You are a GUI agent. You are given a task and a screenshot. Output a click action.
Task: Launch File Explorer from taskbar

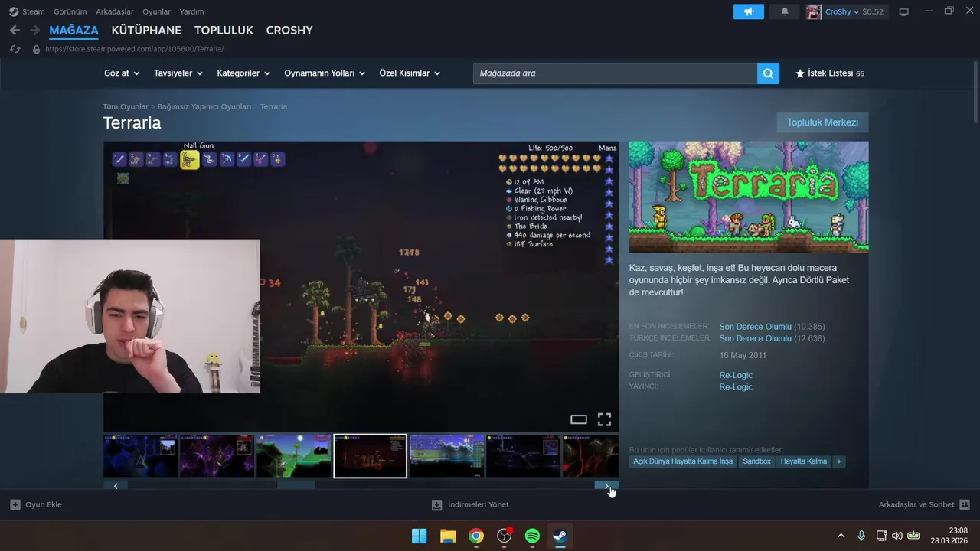pos(448,536)
